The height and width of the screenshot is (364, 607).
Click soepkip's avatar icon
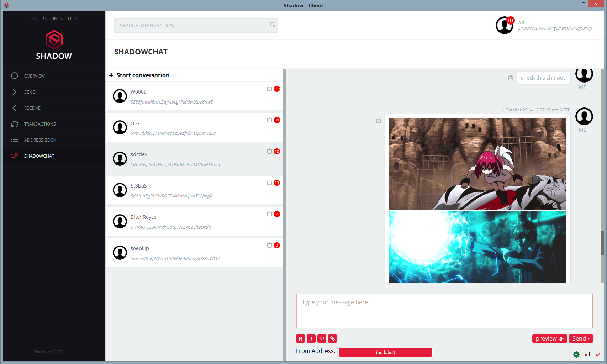point(120,253)
